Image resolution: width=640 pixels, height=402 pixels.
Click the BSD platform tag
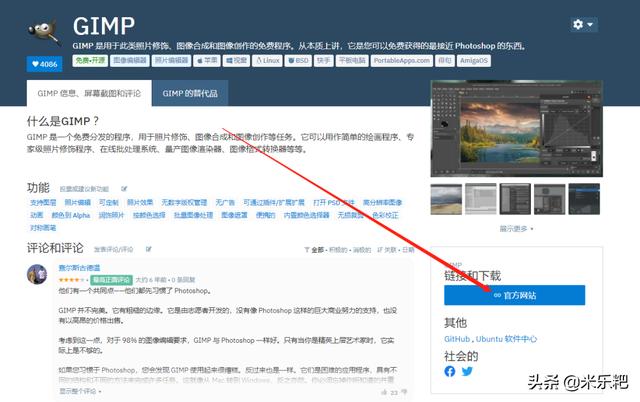pyautogui.click(x=298, y=60)
